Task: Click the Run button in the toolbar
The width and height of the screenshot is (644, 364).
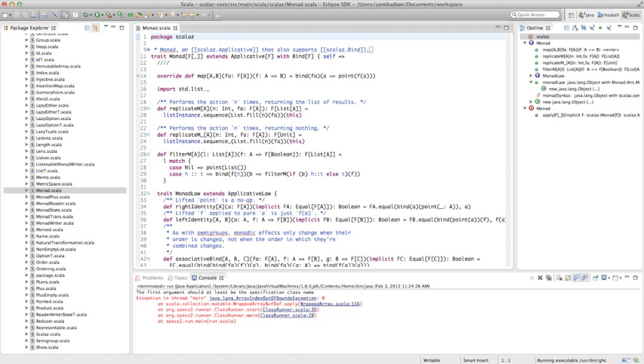Action: [x=98, y=14]
